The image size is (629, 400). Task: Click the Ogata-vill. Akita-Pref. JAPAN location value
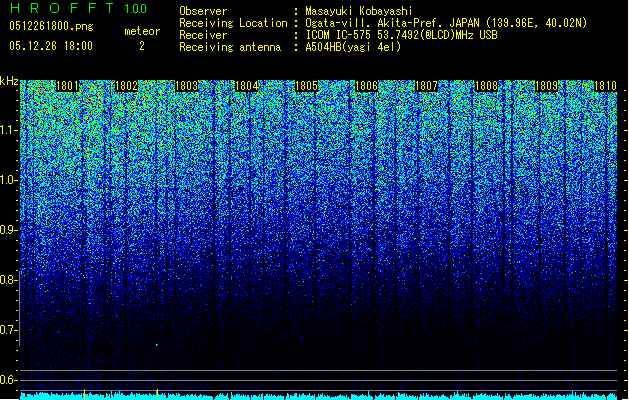click(x=446, y=23)
